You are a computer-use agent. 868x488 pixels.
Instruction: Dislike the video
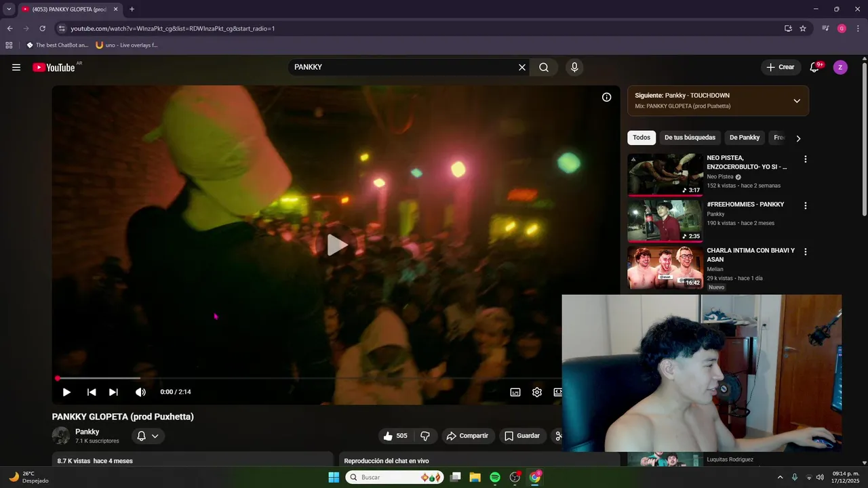[425, 436]
